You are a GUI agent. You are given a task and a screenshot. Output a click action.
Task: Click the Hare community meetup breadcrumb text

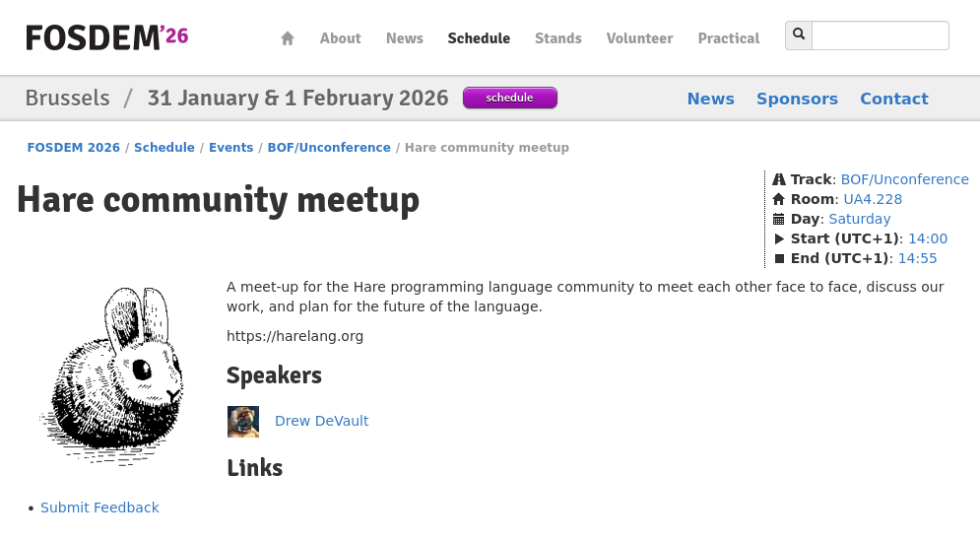[487, 148]
